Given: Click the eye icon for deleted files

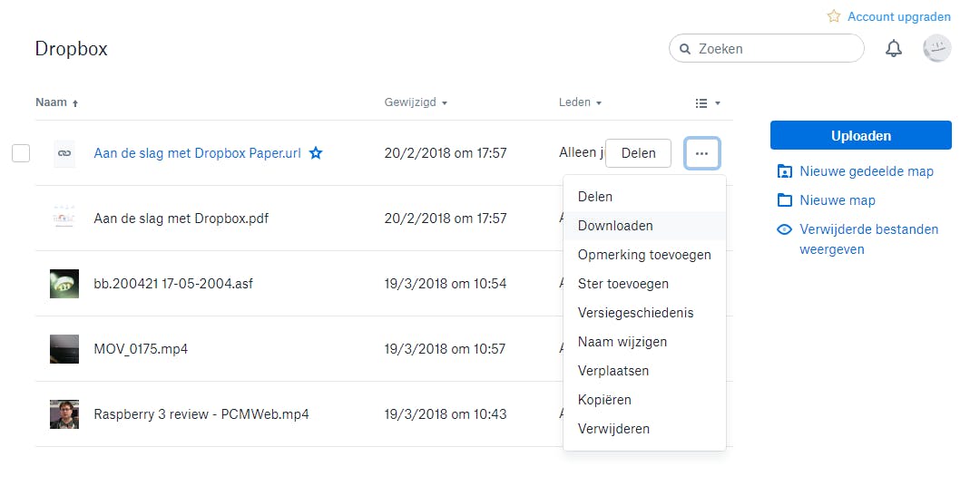Looking at the screenshot, I should 785,229.
